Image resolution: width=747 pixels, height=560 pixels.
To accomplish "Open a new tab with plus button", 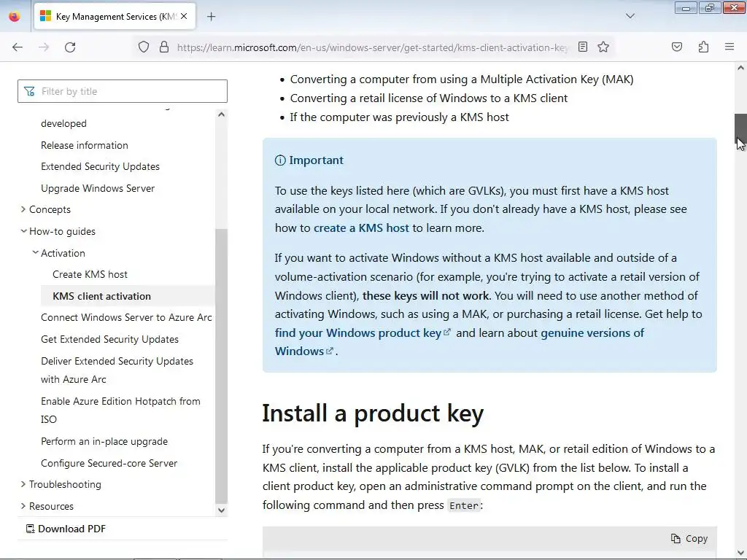I will [211, 17].
